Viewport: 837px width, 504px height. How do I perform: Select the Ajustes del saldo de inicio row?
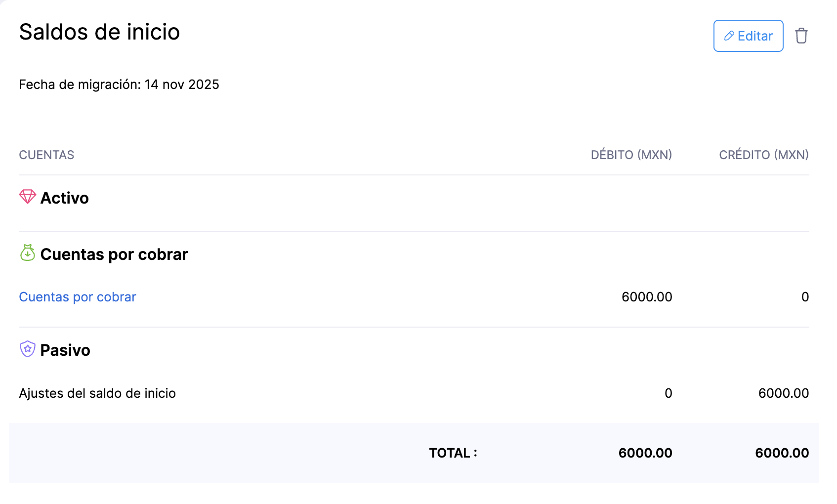(97, 393)
